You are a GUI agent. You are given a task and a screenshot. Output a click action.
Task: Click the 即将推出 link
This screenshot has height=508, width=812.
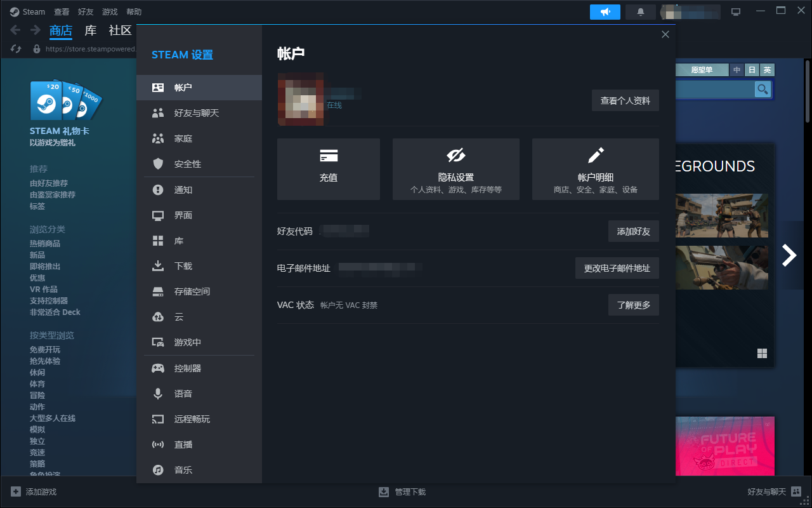tap(45, 266)
